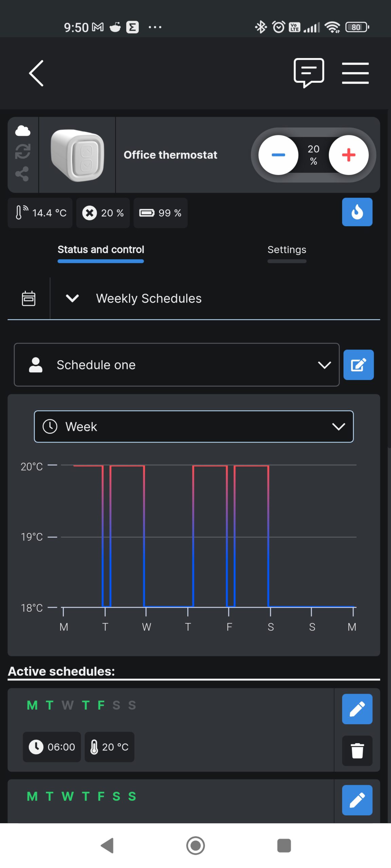The image size is (391, 868).
Task: Select the Status and control tab
Action: point(101,250)
